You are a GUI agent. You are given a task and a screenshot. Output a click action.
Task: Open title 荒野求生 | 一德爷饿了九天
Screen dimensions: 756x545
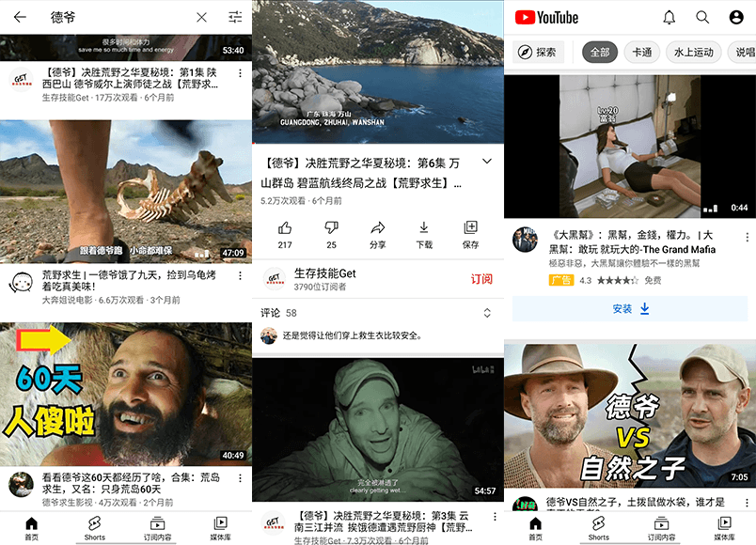(129, 280)
